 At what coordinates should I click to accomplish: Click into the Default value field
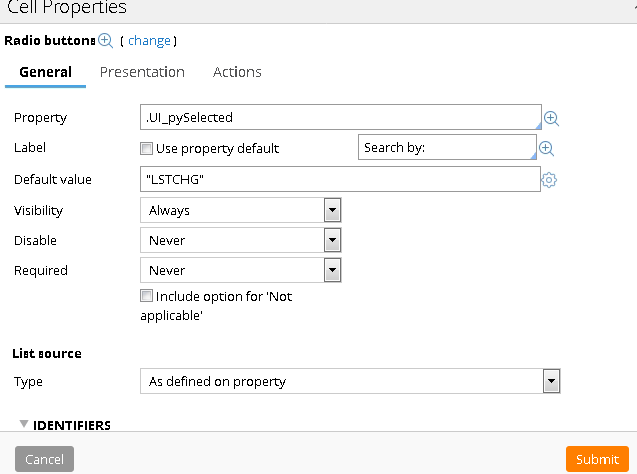pos(340,179)
